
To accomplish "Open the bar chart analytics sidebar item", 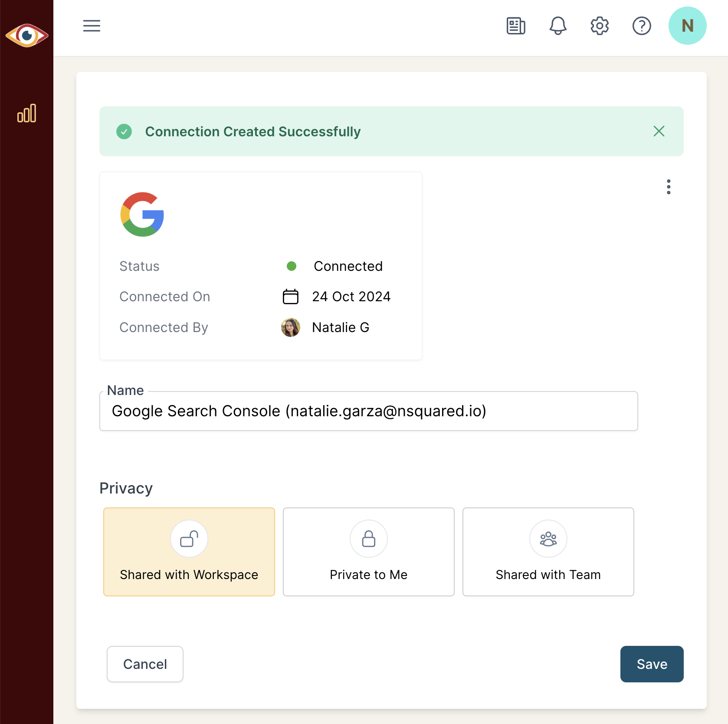I will click(27, 114).
